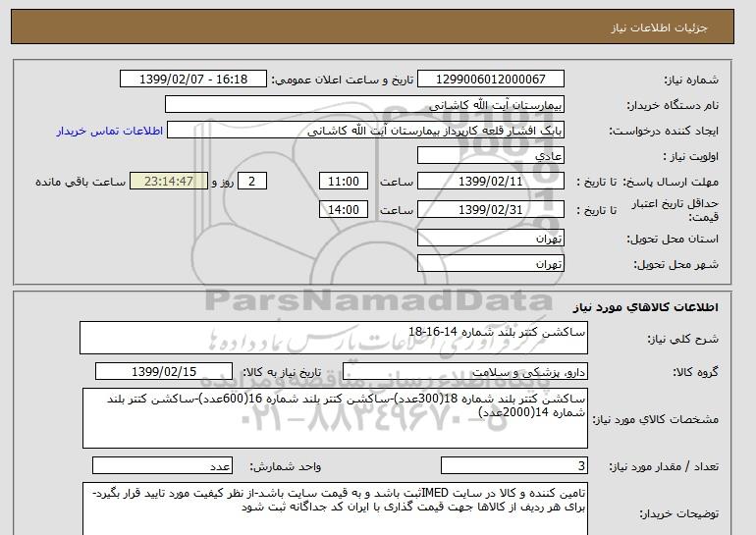
Task: Click the label مشخصات کالای مورد نیاز
Action: [x=655, y=419]
